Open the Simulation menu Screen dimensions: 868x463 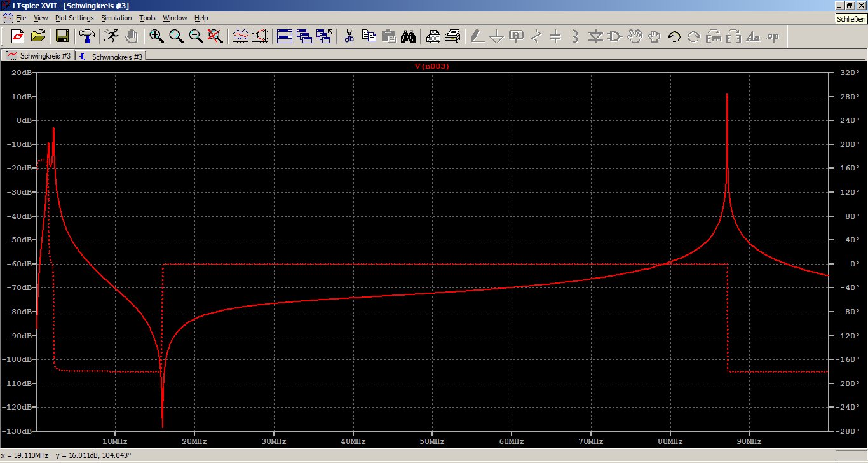(116, 18)
